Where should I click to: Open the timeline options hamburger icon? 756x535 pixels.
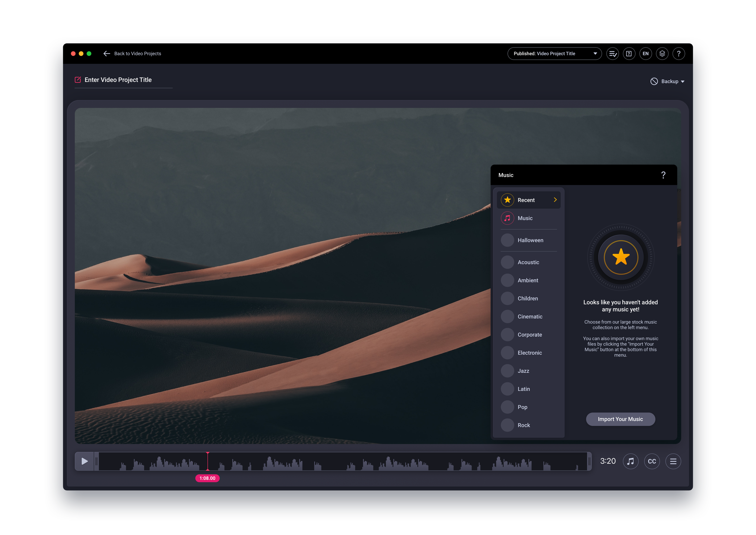[673, 461]
